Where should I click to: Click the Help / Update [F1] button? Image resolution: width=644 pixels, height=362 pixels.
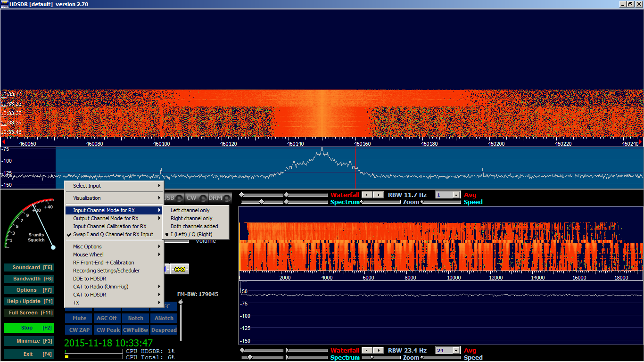[28, 301]
